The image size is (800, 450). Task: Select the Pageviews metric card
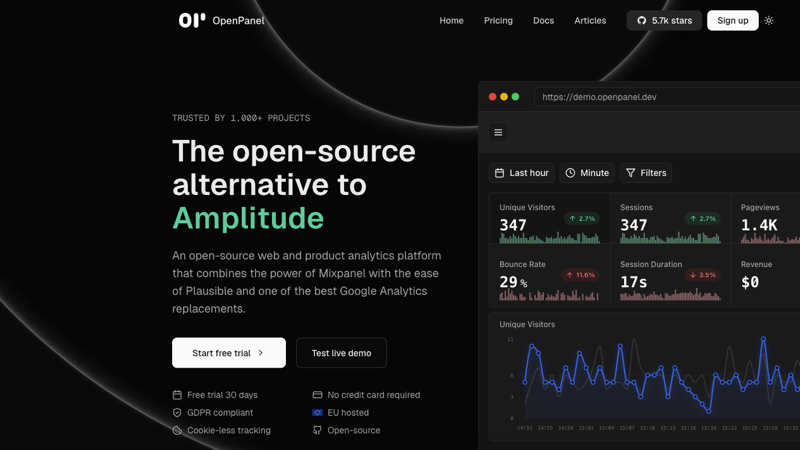(x=766, y=218)
